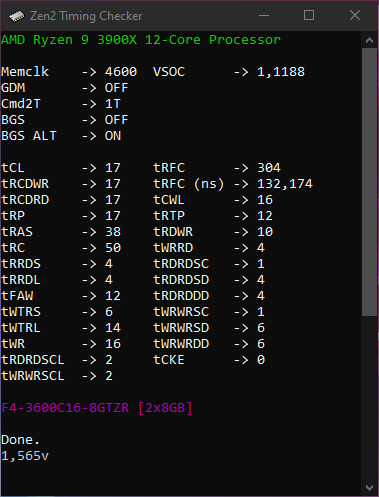
Task: Click the tRAS value 38
Action: pyautogui.click(x=113, y=232)
